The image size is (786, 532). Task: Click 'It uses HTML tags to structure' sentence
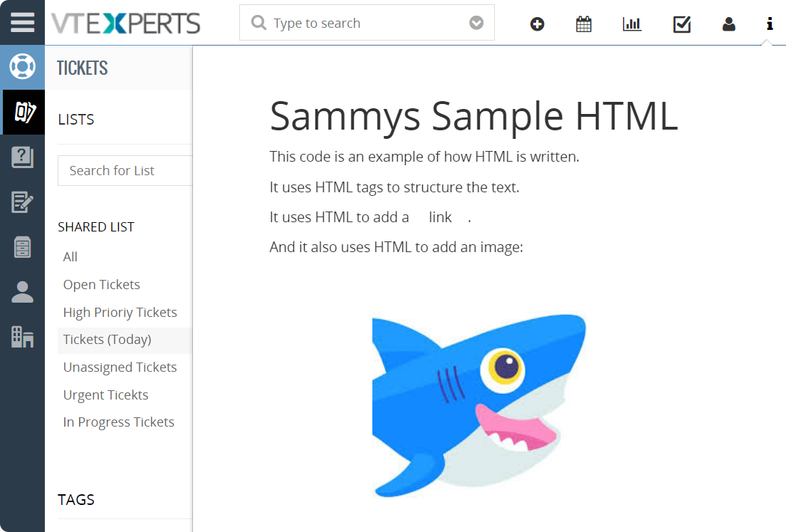click(x=394, y=187)
